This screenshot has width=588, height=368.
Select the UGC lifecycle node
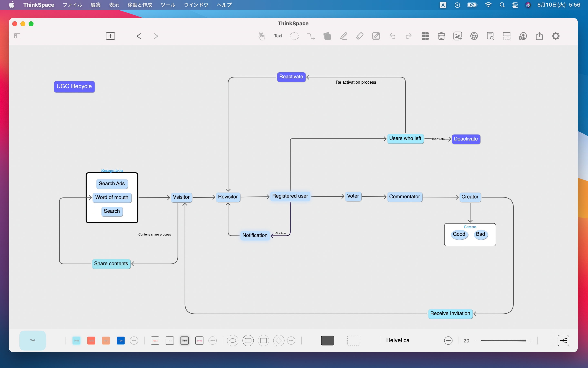(x=74, y=86)
